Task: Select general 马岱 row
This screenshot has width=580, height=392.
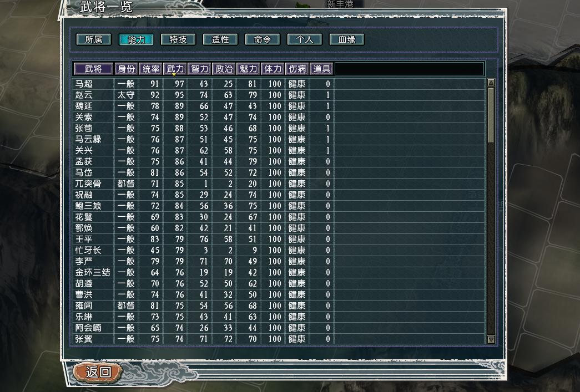Action: (x=279, y=172)
